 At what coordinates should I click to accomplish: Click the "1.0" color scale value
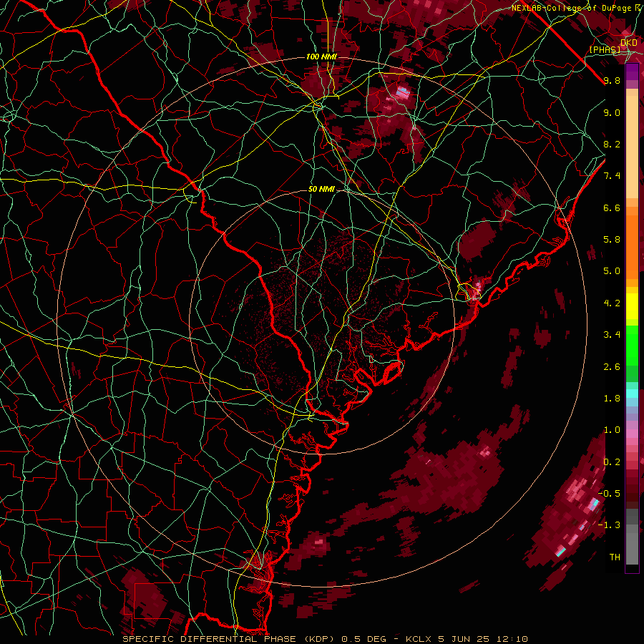pos(612,431)
